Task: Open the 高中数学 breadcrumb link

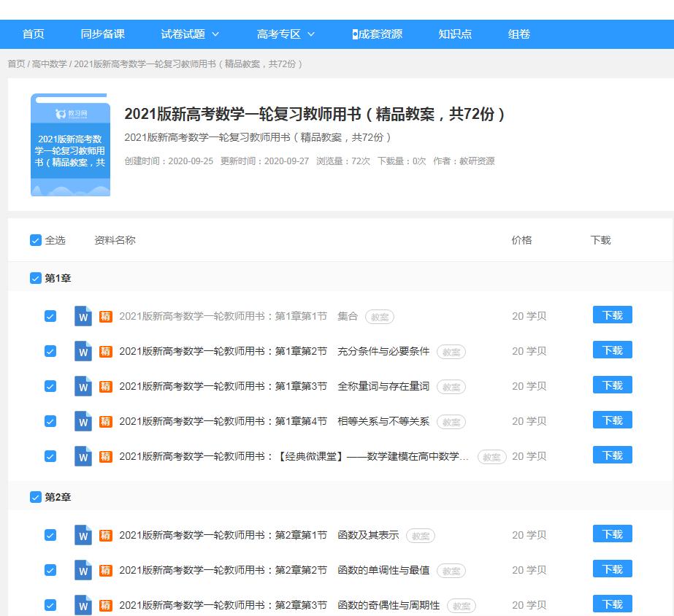Action: coord(49,64)
